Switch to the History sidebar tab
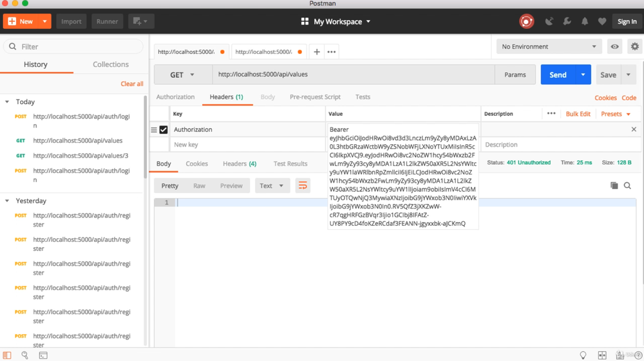 pyautogui.click(x=35, y=64)
